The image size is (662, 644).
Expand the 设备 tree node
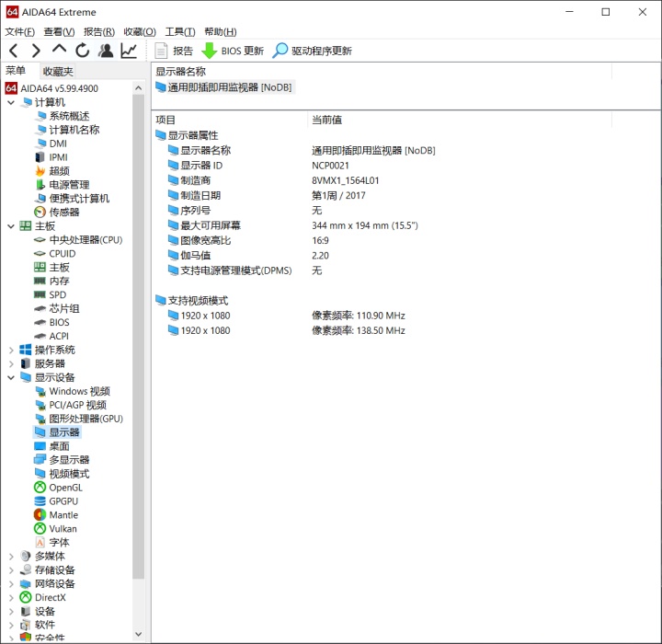11,611
